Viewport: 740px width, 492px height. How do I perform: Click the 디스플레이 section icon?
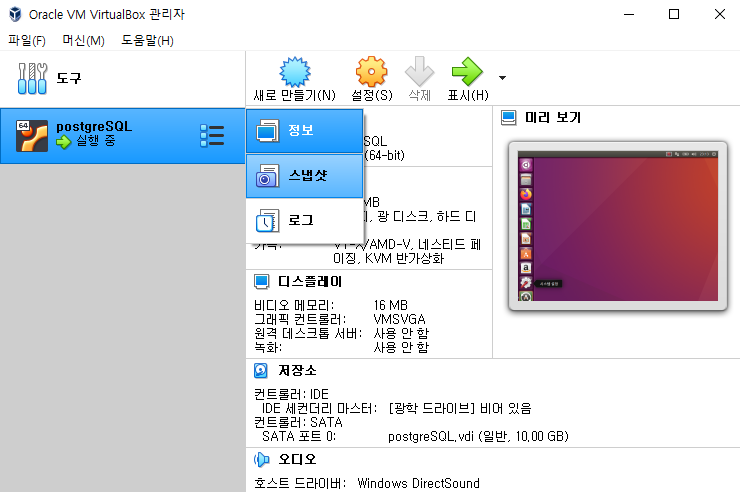pos(261,282)
